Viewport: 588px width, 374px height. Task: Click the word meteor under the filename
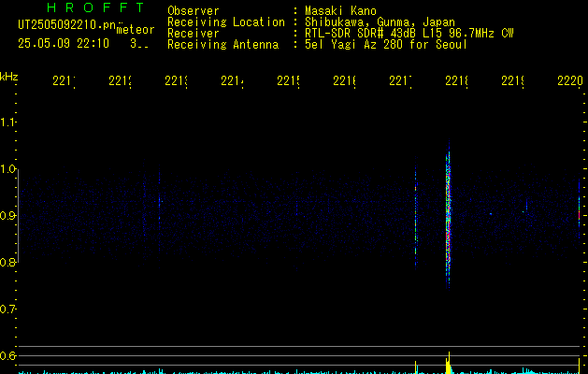(x=136, y=30)
